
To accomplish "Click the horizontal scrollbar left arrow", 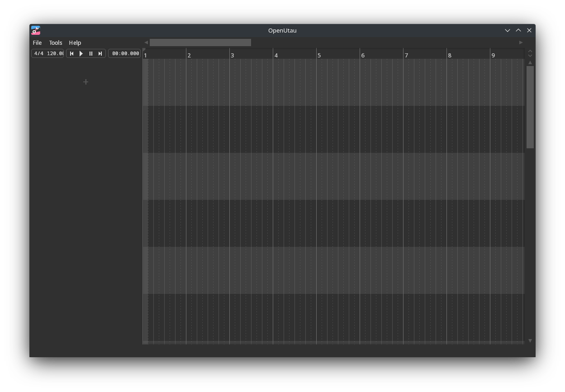I will coord(146,43).
